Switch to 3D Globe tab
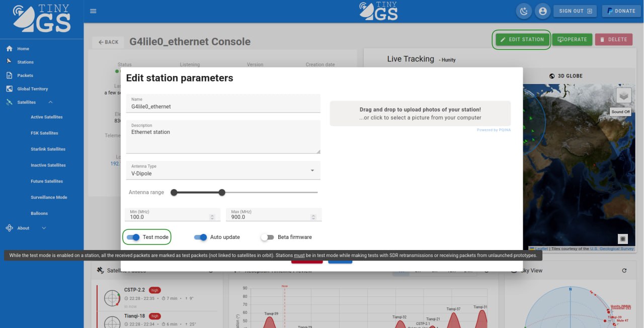The width and height of the screenshot is (644, 328). (x=566, y=76)
